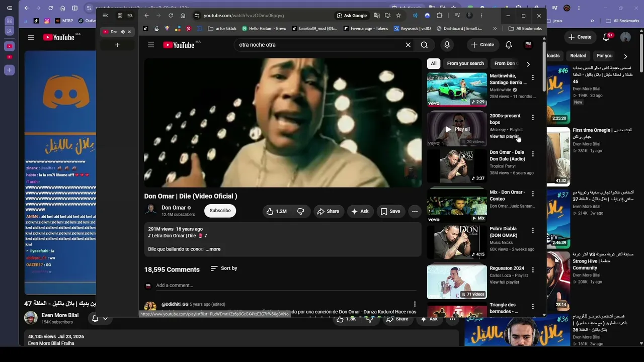The width and height of the screenshot is (644, 362).
Task: Go back in the front browser window
Action: (x=146, y=16)
